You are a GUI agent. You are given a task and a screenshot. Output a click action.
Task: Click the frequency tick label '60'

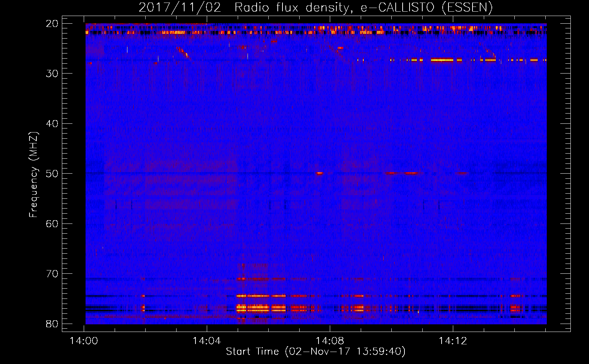pos(52,224)
